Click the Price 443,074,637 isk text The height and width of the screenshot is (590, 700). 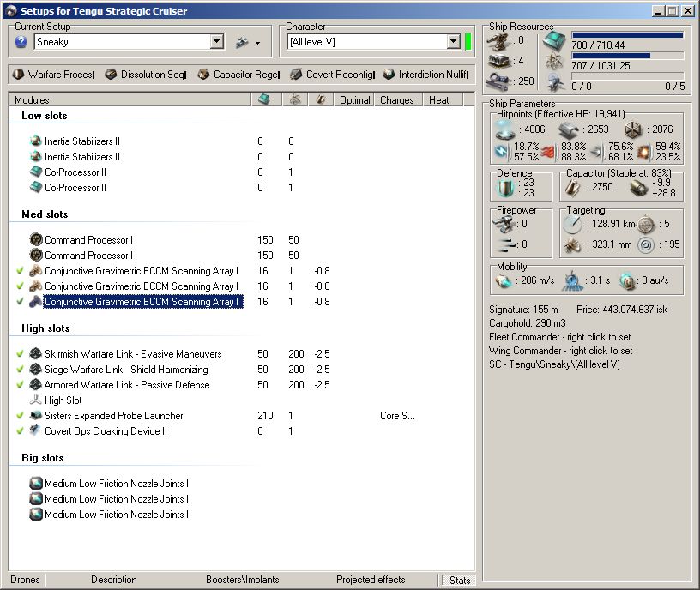pyautogui.click(x=621, y=310)
